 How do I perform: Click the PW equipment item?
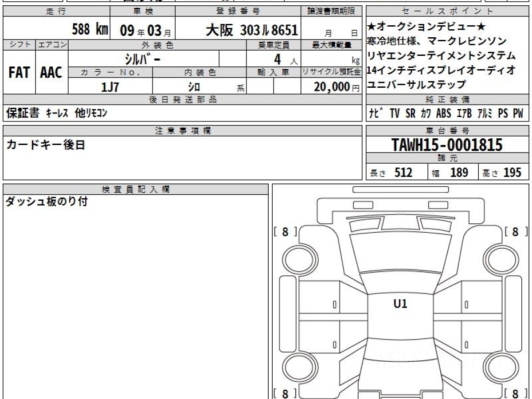(x=518, y=114)
